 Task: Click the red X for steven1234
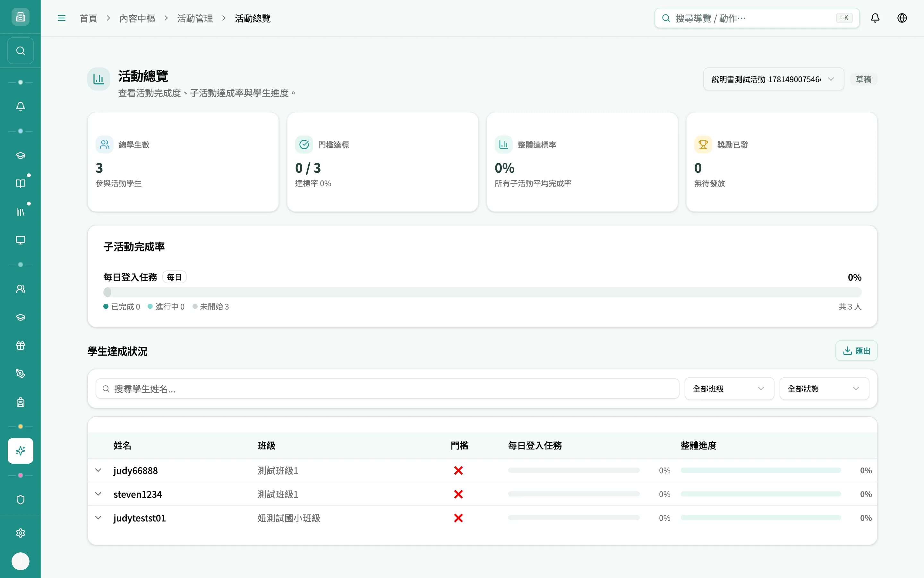click(458, 494)
